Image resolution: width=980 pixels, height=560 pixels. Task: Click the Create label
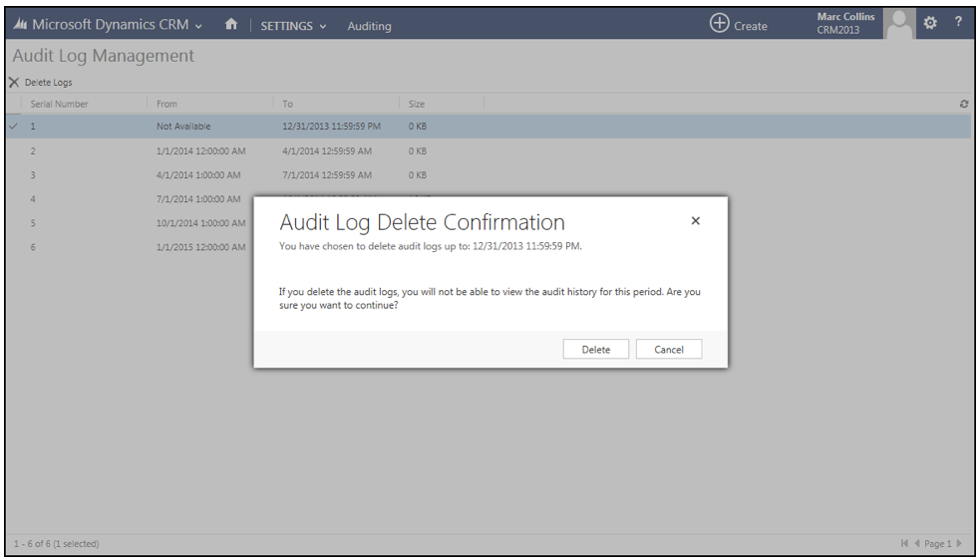[x=750, y=26]
